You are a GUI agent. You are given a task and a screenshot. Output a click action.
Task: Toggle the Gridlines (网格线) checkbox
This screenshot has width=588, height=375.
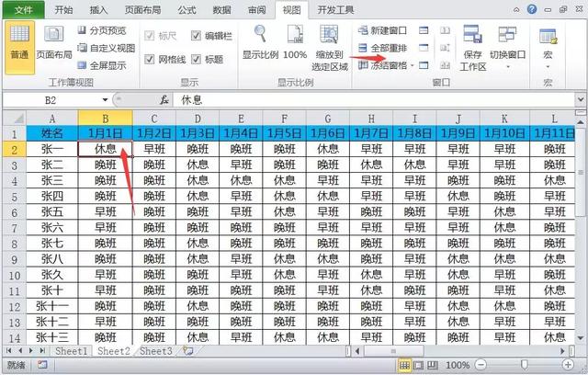point(149,59)
